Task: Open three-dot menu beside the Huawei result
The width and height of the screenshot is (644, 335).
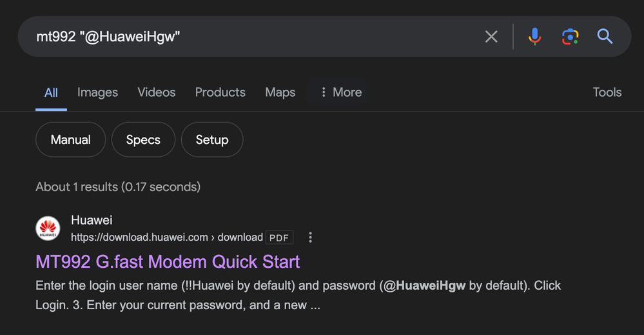Action: coord(310,238)
